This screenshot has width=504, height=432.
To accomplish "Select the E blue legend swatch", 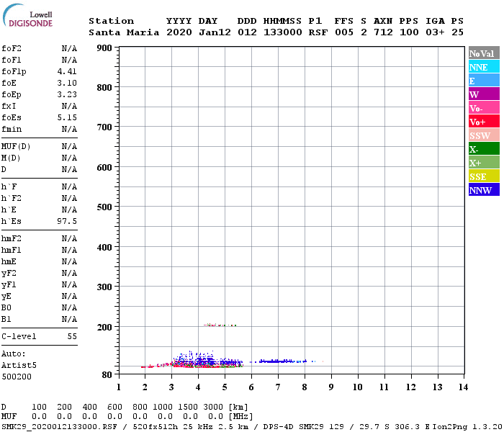I will pos(484,81).
